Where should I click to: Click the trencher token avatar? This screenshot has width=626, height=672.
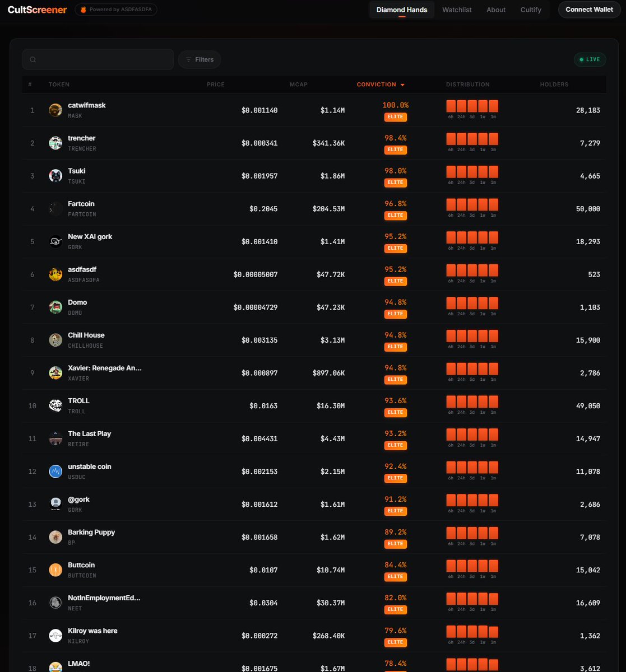click(55, 143)
